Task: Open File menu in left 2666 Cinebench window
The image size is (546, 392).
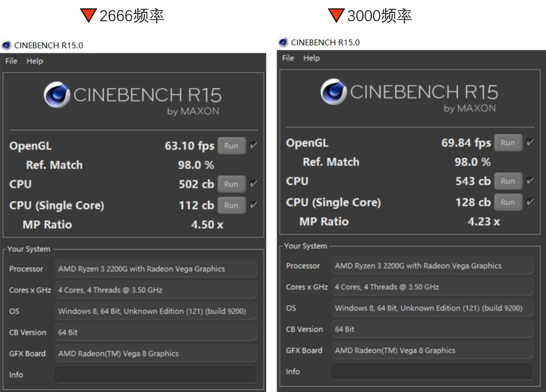Action: [x=11, y=61]
